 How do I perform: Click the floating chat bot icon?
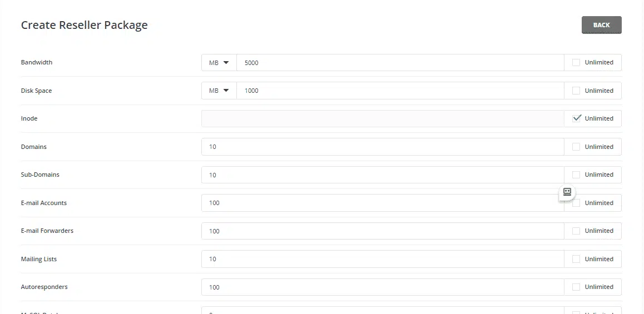click(x=567, y=192)
